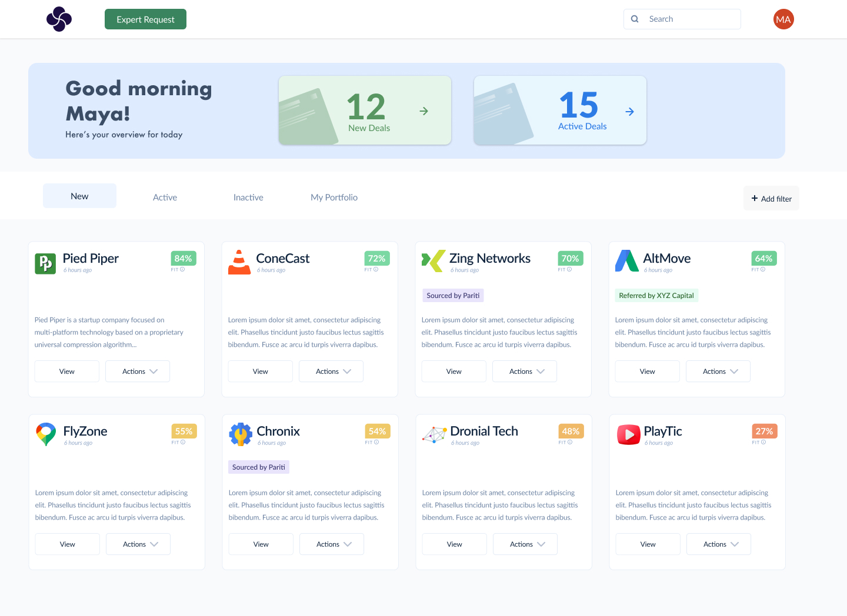
Task: Click the ConeCast cone logo
Action: coord(239,263)
